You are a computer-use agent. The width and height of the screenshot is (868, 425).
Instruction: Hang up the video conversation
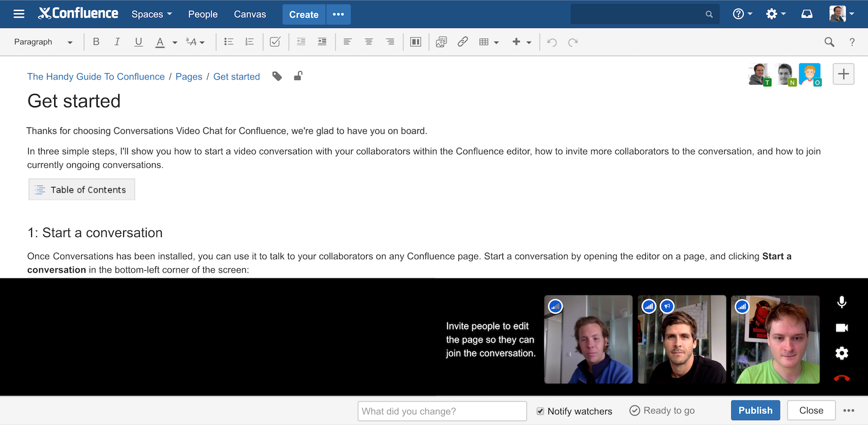(x=842, y=378)
